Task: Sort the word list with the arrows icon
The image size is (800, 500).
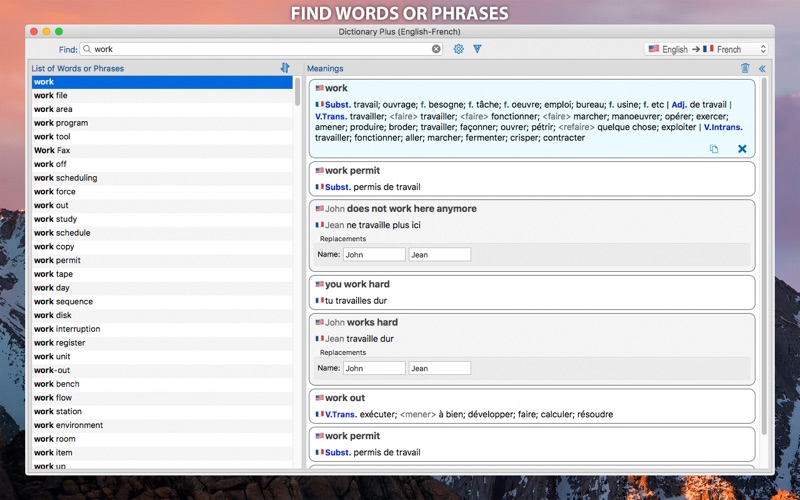Action: [x=285, y=68]
